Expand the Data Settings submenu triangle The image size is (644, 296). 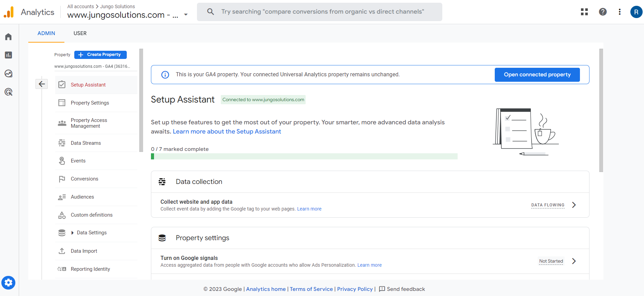72,233
